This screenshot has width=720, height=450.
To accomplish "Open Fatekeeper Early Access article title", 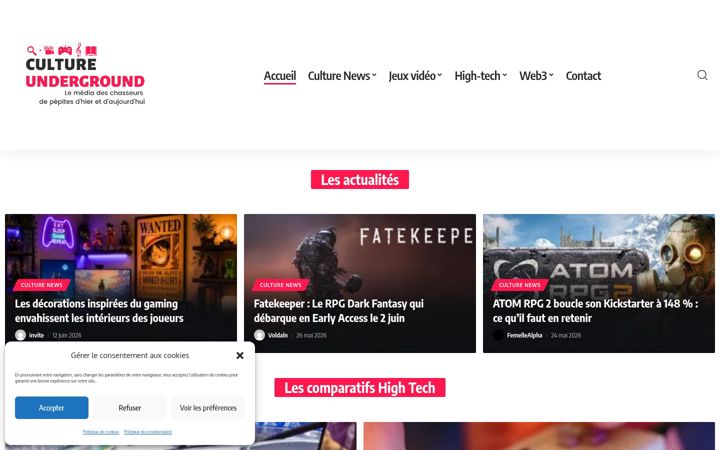I will [x=339, y=311].
